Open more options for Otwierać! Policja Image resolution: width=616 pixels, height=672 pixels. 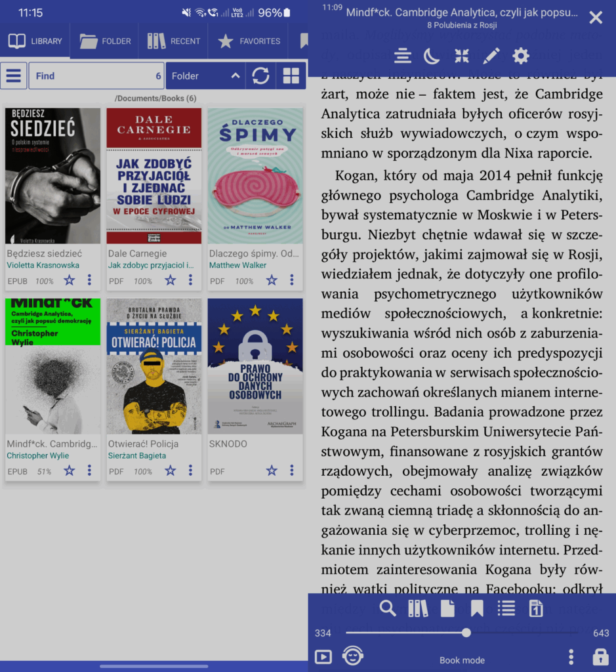(x=191, y=471)
